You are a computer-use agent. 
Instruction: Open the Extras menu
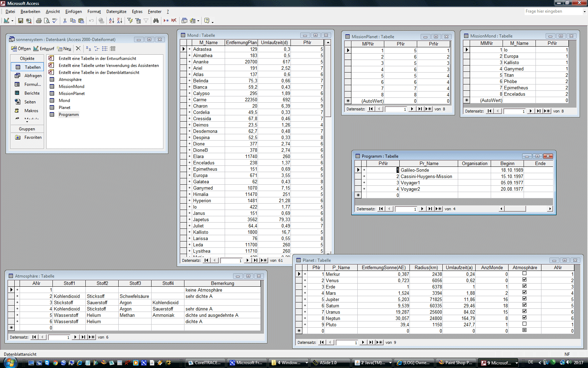pyautogui.click(x=137, y=12)
